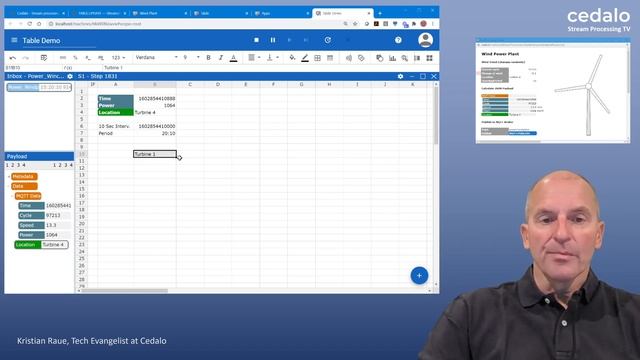Open the user account avatar
The width and height of the screenshot is (640, 360).
coord(425,40)
